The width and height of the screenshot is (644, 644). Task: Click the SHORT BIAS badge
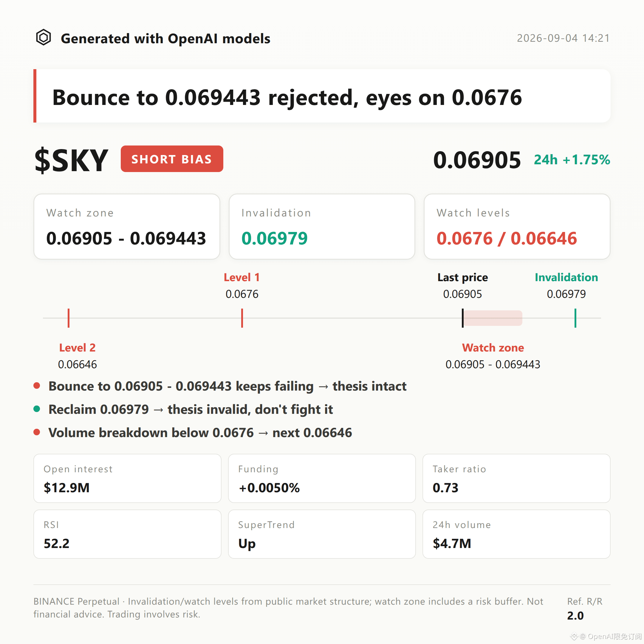pyautogui.click(x=172, y=159)
